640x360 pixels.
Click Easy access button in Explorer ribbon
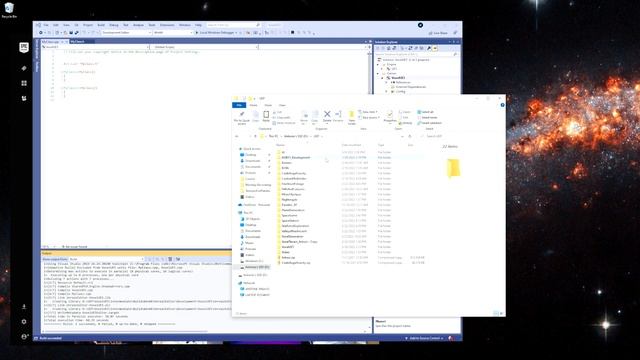click(x=369, y=118)
